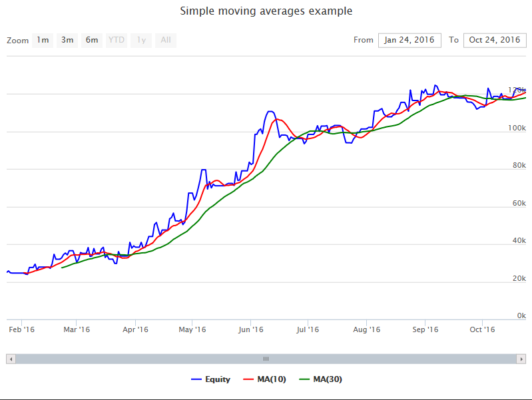The image size is (532, 400).
Task: Click the All zoom option
Action: tap(166, 41)
